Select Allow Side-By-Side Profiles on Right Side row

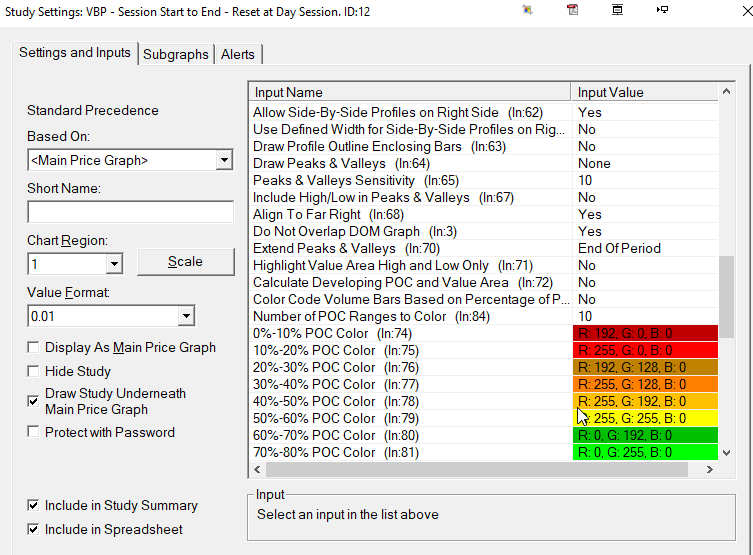(x=484, y=112)
